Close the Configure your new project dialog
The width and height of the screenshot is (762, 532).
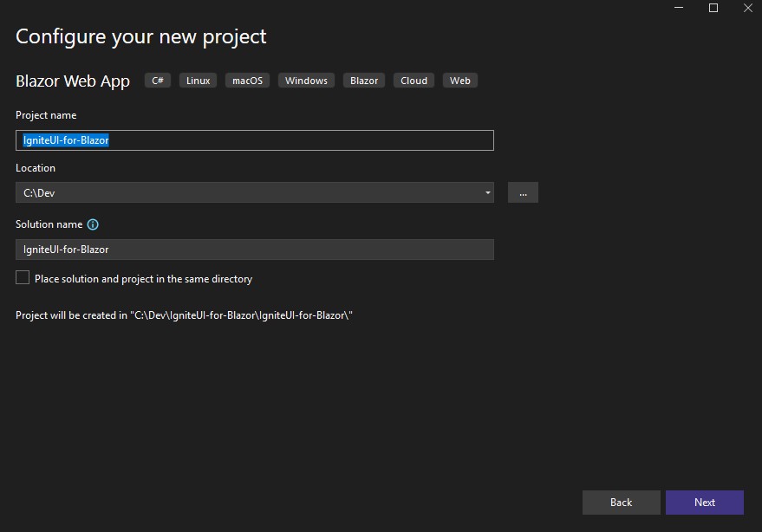coord(747,9)
